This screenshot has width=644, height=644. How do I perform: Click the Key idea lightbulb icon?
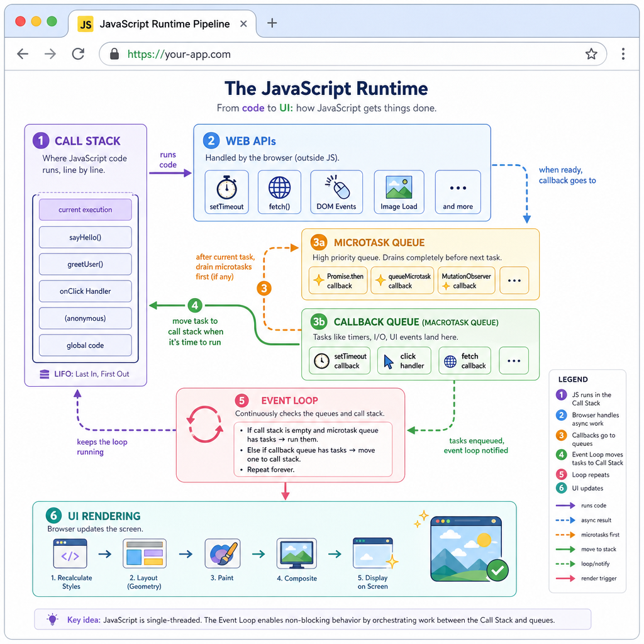pyautogui.click(x=53, y=619)
